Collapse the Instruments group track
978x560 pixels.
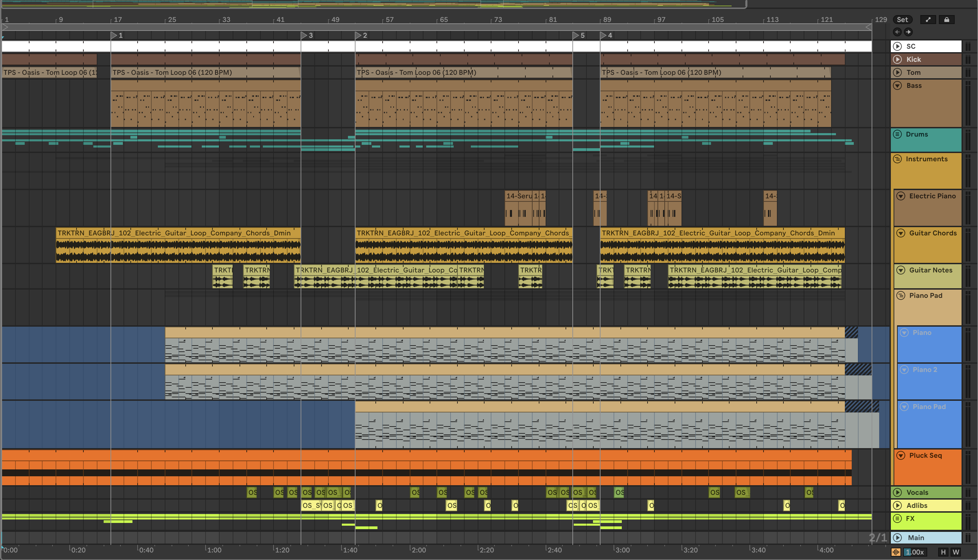click(x=897, y=159)
